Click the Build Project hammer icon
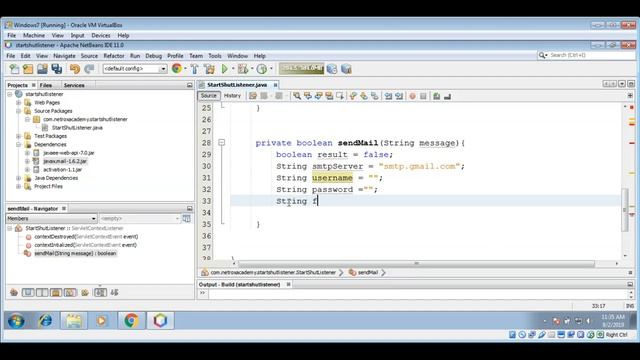 click(195, 69)
